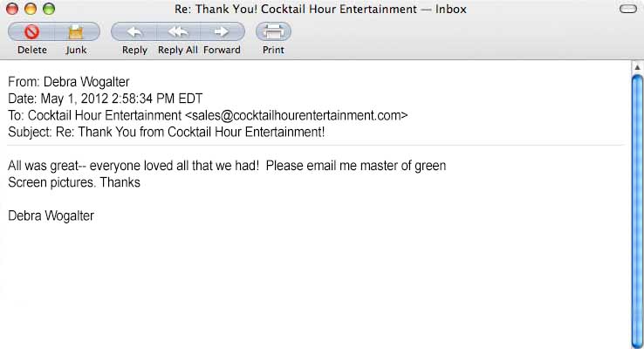
Task: Click the sales@cocktailhourentertainment.com address
Action: coord(296,115)
